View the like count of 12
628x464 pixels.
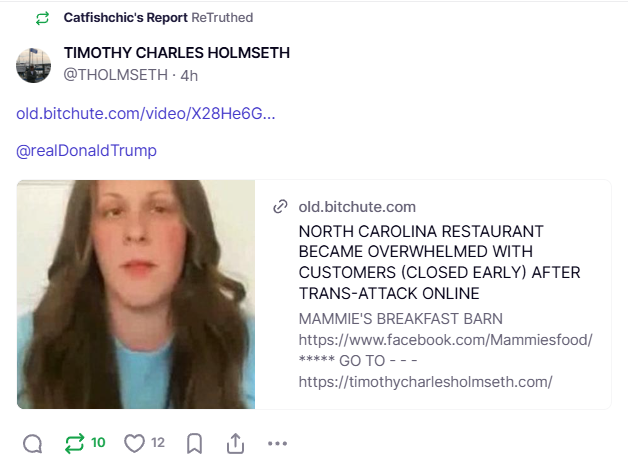coord(158,443)
